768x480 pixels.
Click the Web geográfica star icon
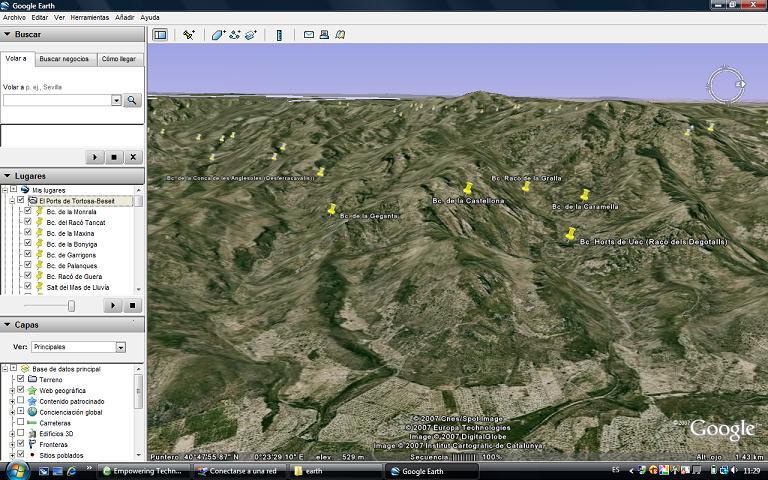point(32,390)
